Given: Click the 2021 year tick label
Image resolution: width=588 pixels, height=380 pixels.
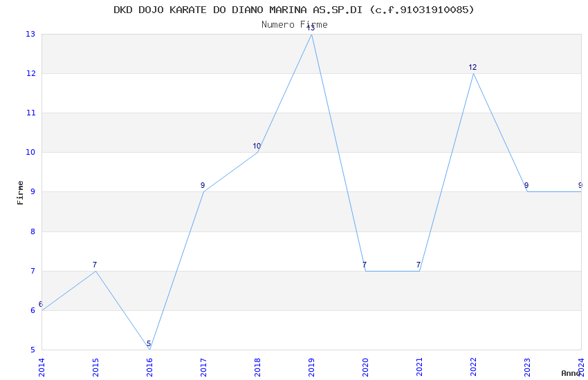Looking at the screenshot, I should point(420,368).
